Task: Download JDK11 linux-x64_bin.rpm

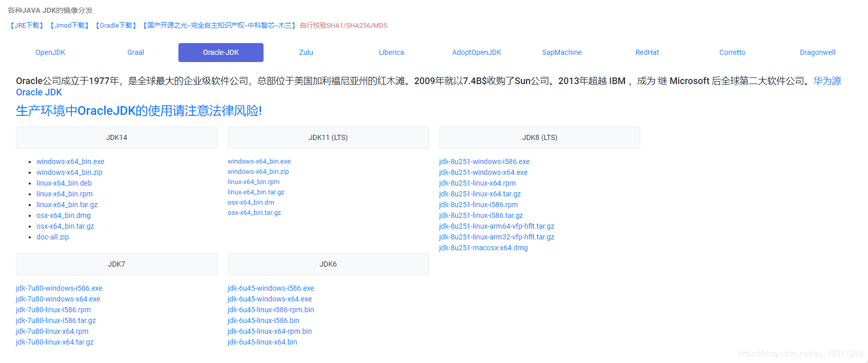Action: (254, 182)
